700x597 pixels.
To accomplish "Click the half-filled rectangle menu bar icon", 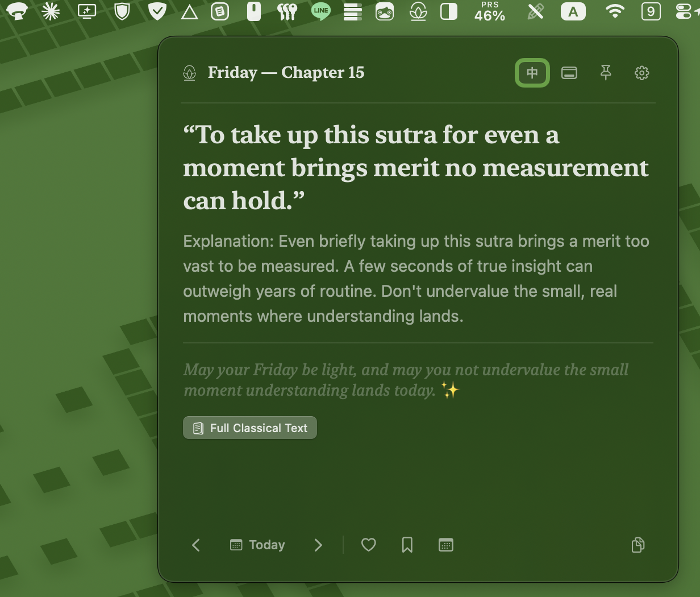I will click(449, 11).
